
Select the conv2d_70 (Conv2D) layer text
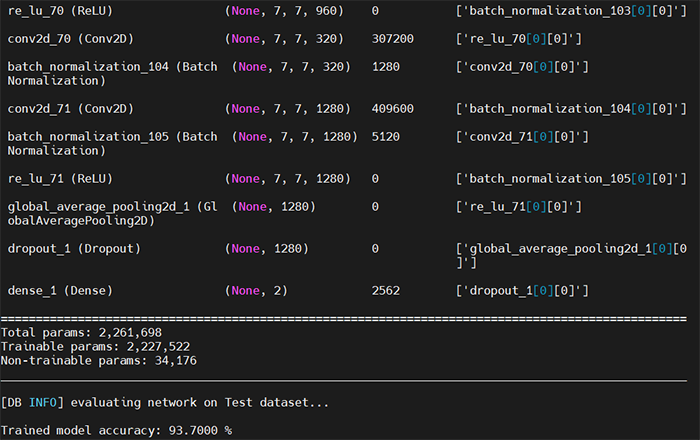click(70, 39)
